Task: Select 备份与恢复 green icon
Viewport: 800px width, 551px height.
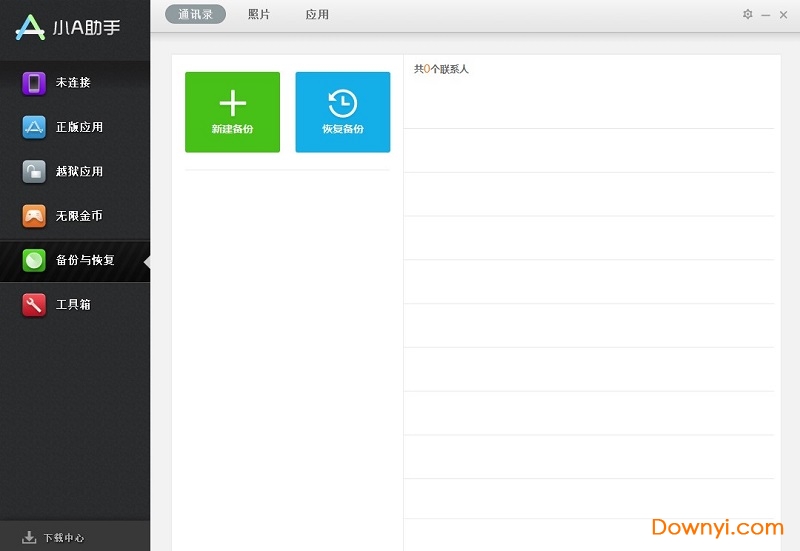Action: 34,261
